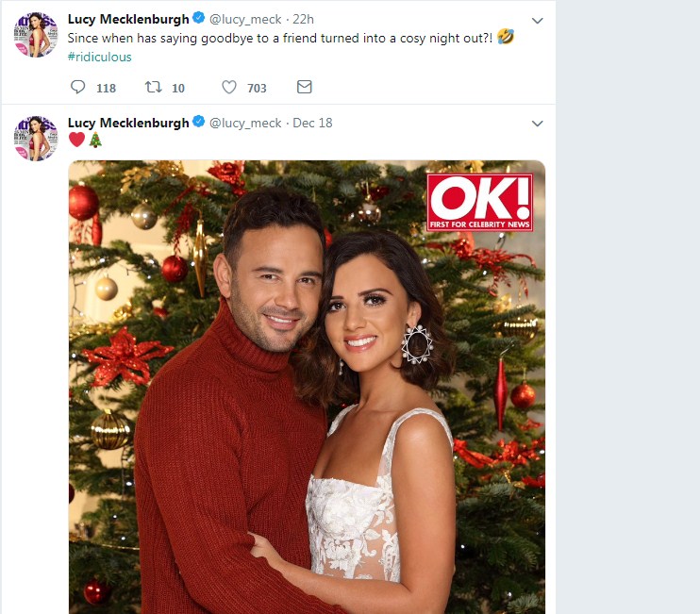Click the reply speech bubble icon
This screenshot has height=614, width=700.
(x=77, y=87)
